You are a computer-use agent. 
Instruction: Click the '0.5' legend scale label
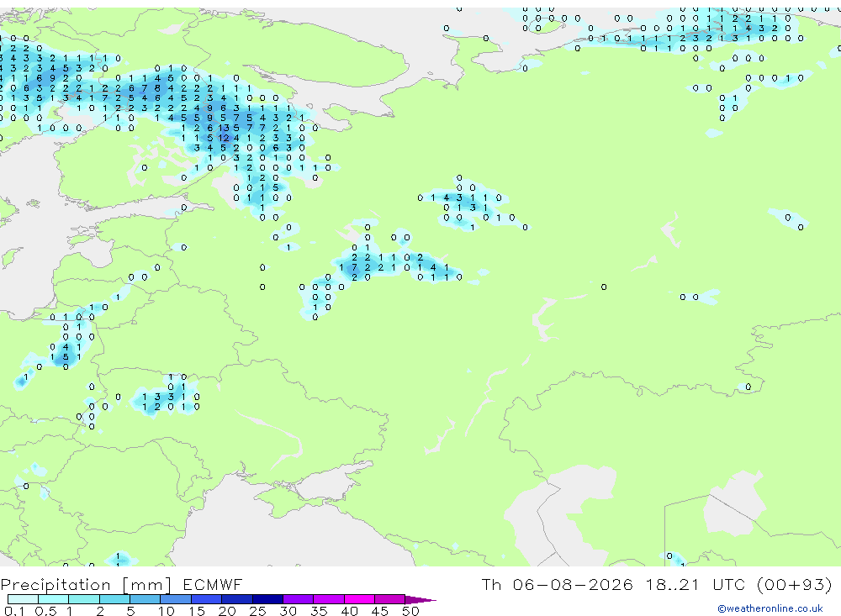click(x=45, y=611)
